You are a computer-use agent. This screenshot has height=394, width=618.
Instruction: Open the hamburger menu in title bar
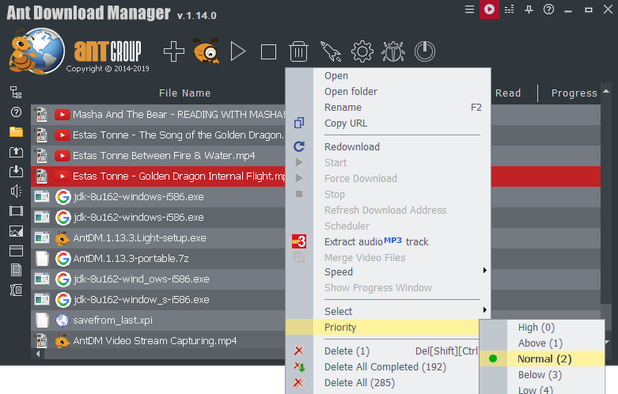pos(469,9)
